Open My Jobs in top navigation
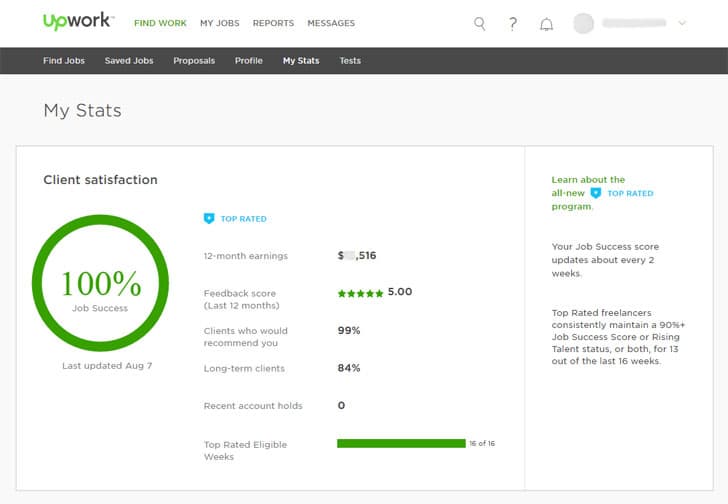 pos(219,23)
